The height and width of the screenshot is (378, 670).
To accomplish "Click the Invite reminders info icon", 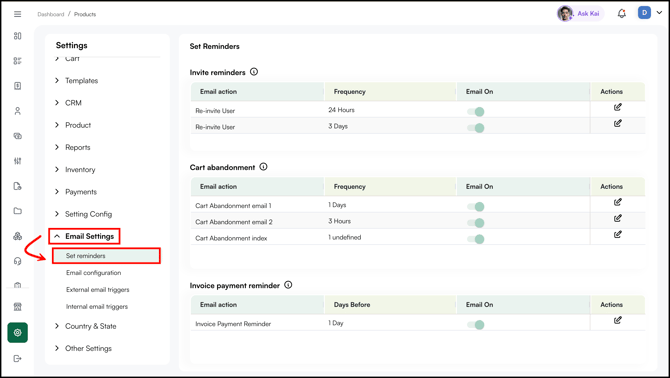I will point(254,72).
